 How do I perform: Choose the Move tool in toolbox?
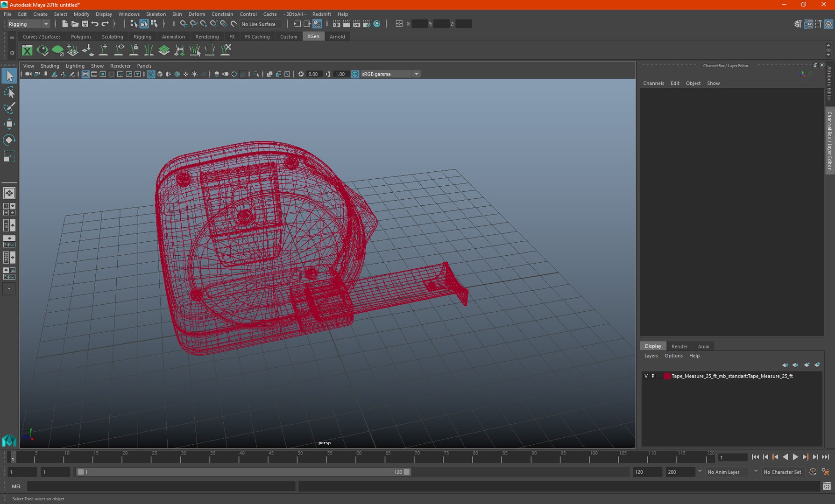tap(9, 124)
